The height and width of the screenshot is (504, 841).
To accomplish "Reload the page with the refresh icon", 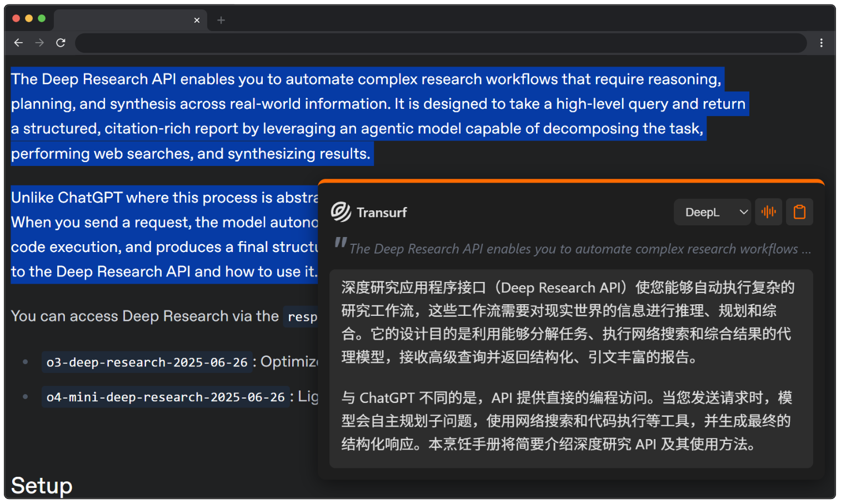I will 61,43.
